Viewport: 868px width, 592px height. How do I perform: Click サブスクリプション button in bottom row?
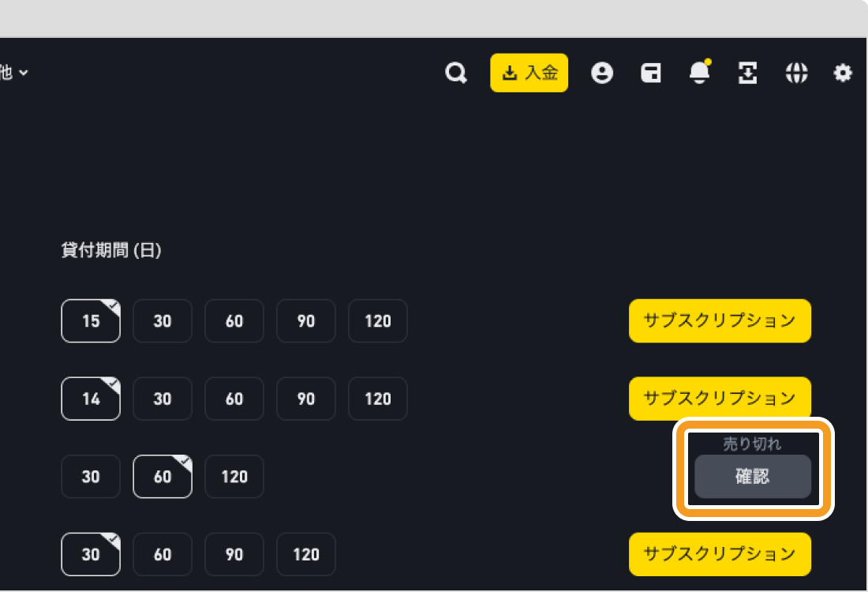[720, 554]
